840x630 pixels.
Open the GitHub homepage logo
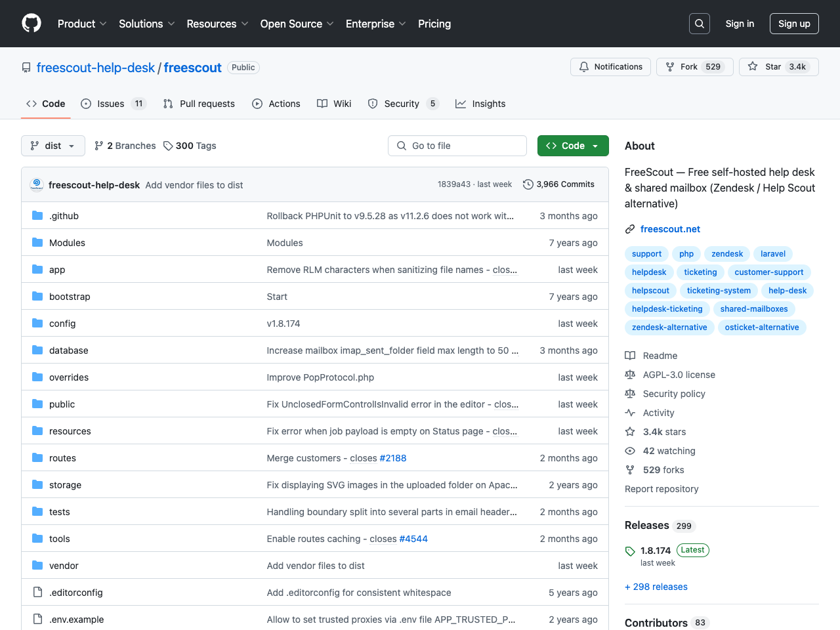[x=31, y=24]
